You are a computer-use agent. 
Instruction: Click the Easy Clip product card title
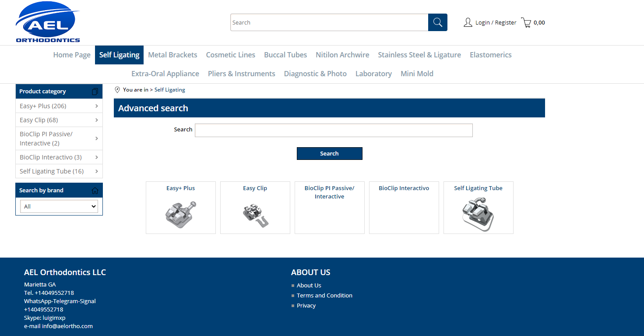255,188
